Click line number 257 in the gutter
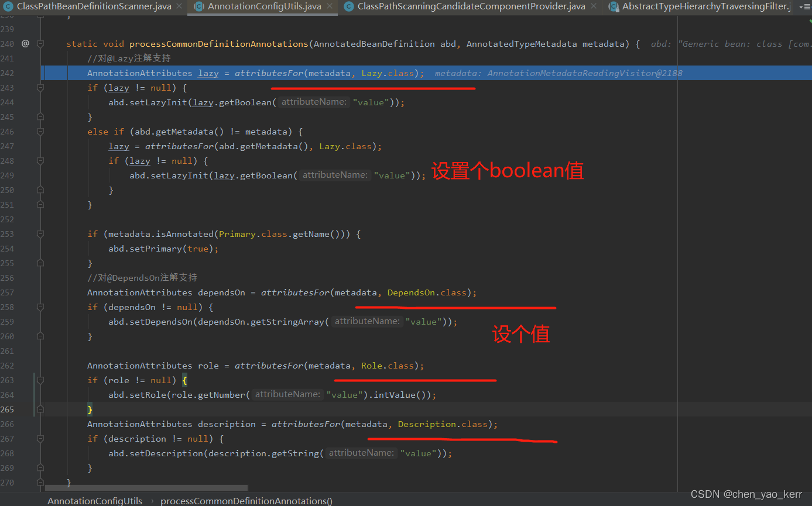The image size is (812, 506). coord(8,292)
